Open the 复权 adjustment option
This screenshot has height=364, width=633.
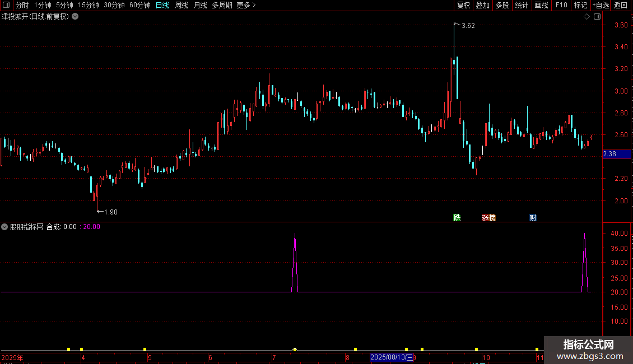[x=463, y=5]
